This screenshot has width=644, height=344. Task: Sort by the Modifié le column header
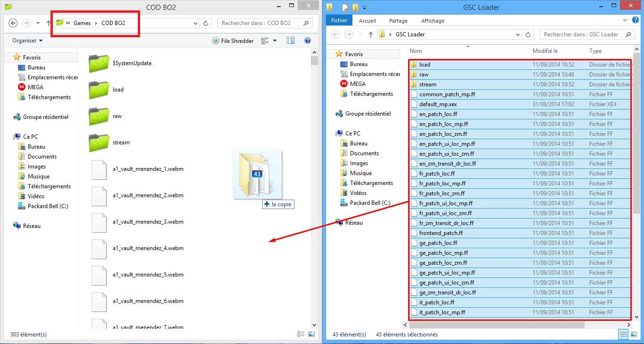click(545, 51)
